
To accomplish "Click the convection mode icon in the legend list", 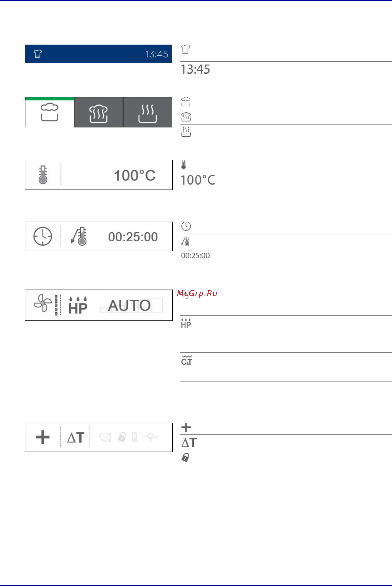I will [186, 102].
